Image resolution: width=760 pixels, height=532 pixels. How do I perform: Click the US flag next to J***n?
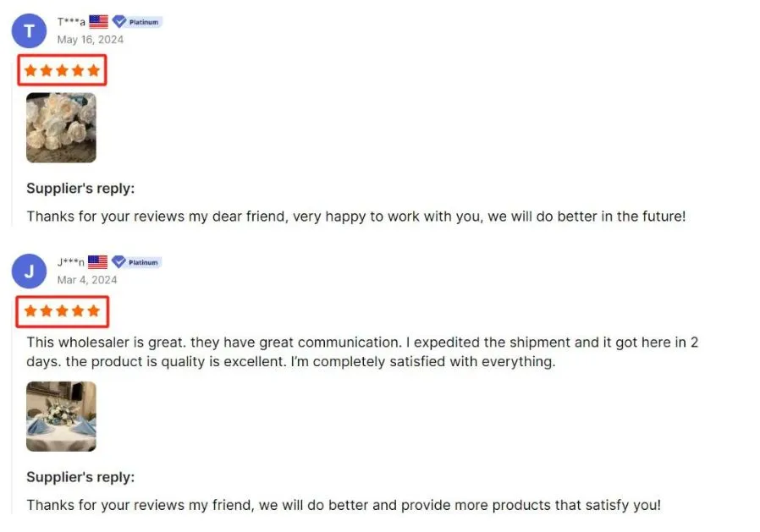click(97, 262)
